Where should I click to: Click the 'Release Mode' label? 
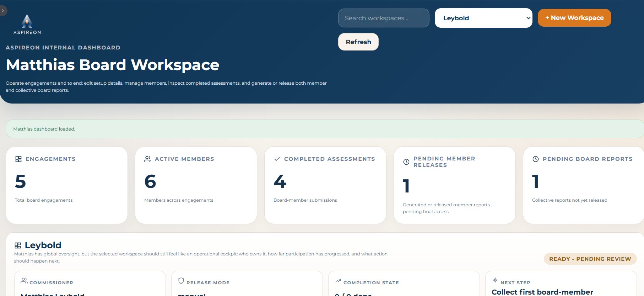pos(208,283)
